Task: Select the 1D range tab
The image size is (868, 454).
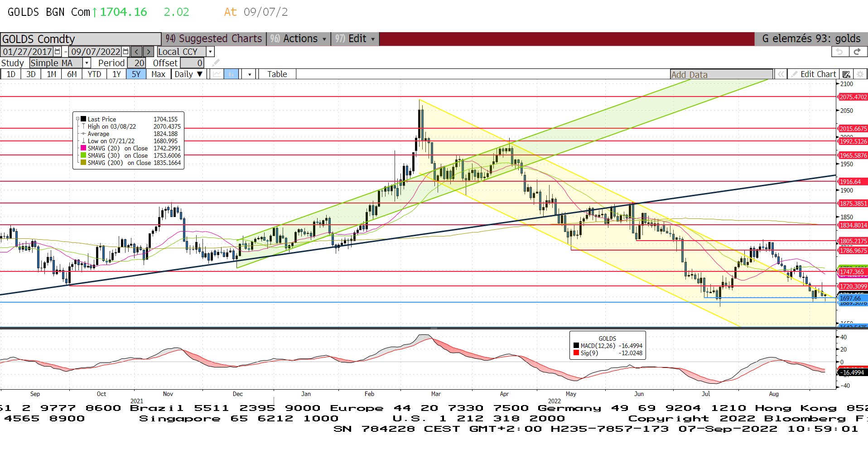Action: point(11,74)
